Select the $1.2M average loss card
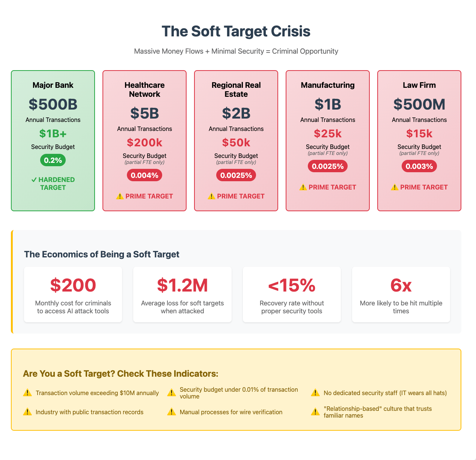This screenshot has width=476, height=460. (x=182, y=295)
